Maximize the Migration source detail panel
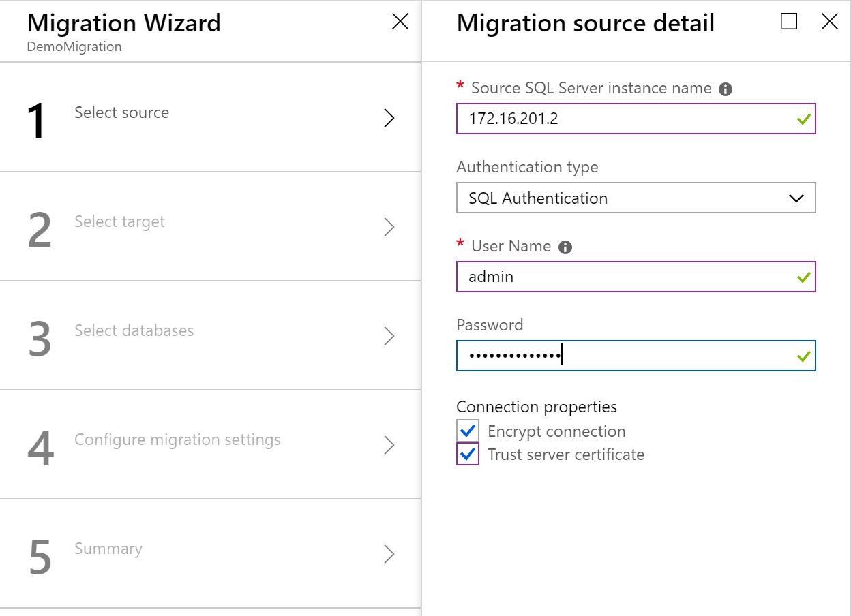Viewport: 851px width, 616px height. (x=789, y=22)
